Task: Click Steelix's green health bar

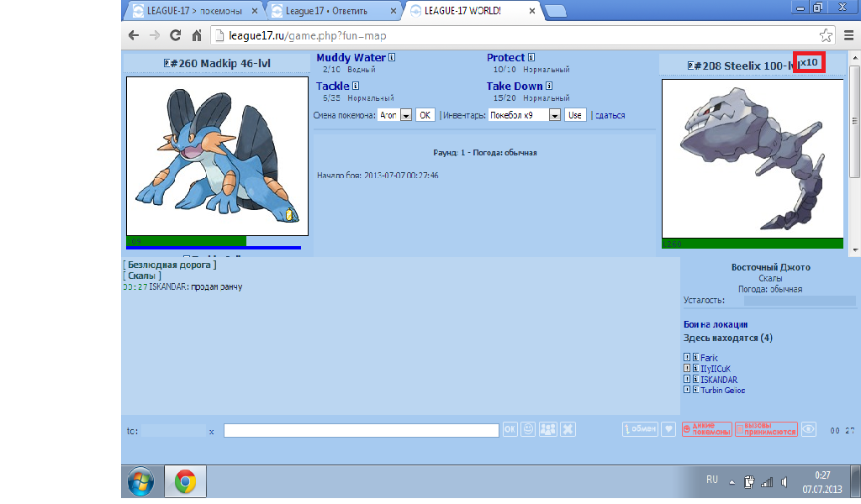Action: point(753,244)
